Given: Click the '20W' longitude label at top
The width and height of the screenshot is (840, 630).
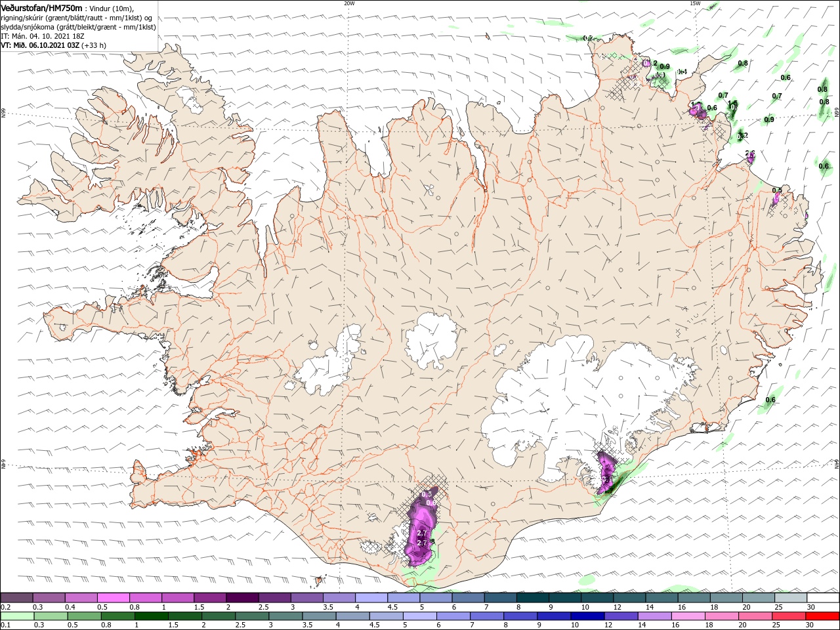Looking at the screenshot, I should pos(349,3).
